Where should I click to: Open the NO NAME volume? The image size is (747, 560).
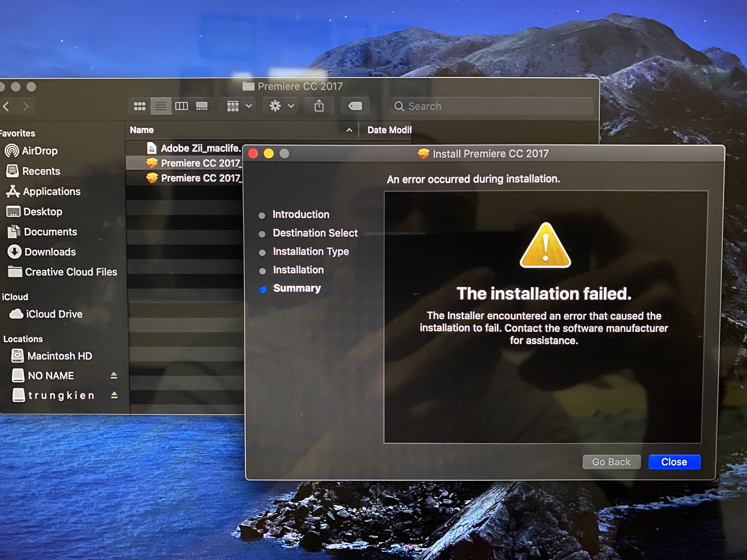pos(43,375)
